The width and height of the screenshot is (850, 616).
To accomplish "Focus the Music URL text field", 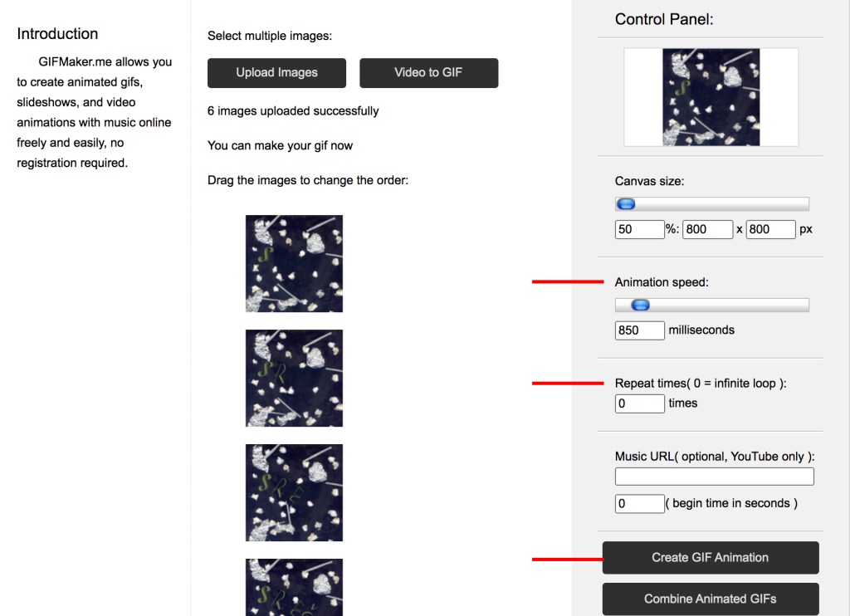I will pos(714,477).
